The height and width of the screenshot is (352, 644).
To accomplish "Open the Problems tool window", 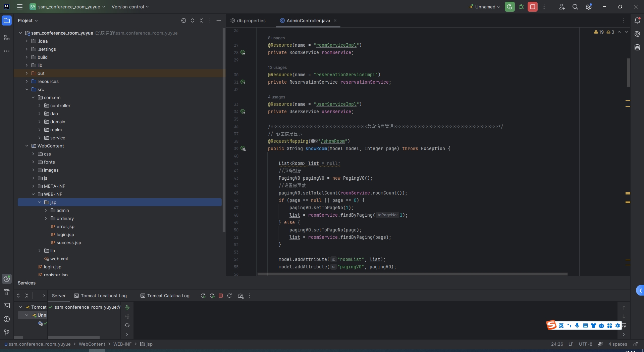I will pos(7,319).
